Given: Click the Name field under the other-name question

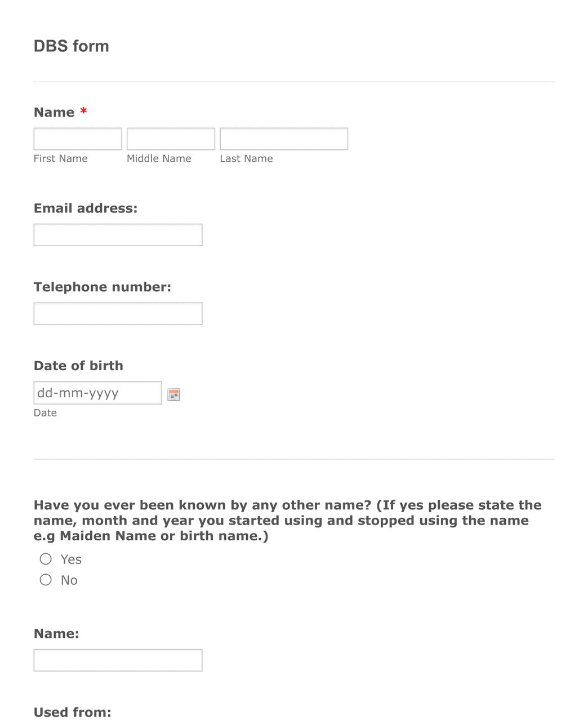Looking at the screenshot, I should pyautogui.click(x=118, y=660).
